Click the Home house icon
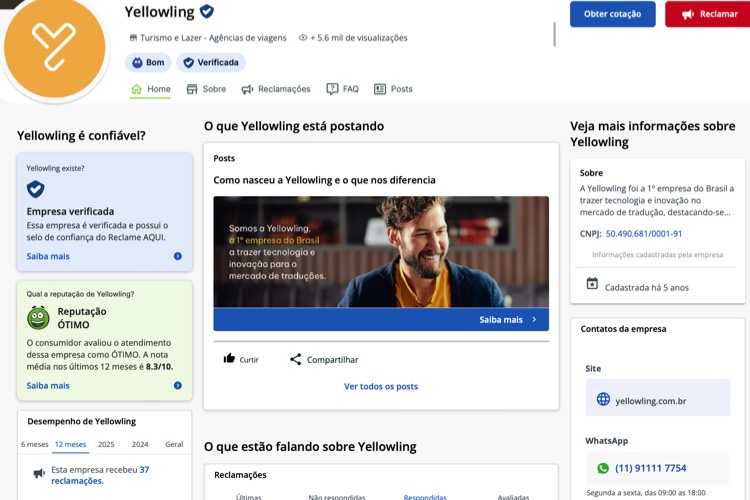This screenshot has height=500, width=750. tap(136, 89)
